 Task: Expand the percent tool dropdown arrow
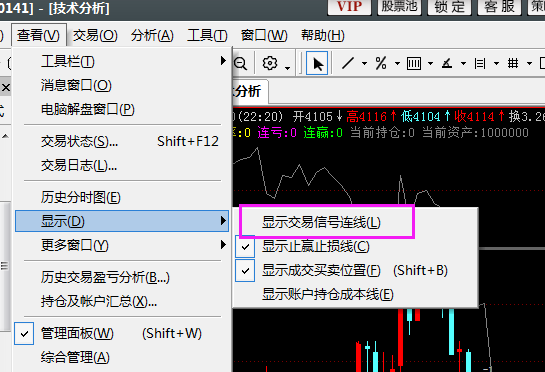pos(397,64)
